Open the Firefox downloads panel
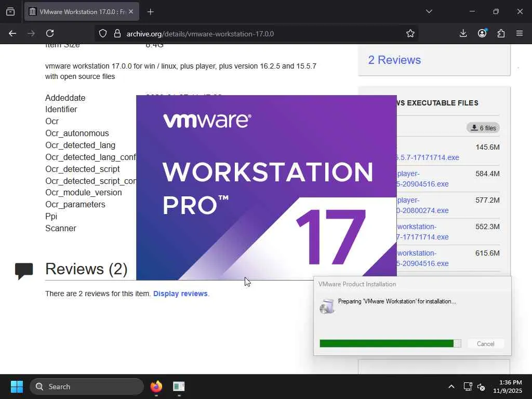Viewport: 532px width, 399px height. 463,33
